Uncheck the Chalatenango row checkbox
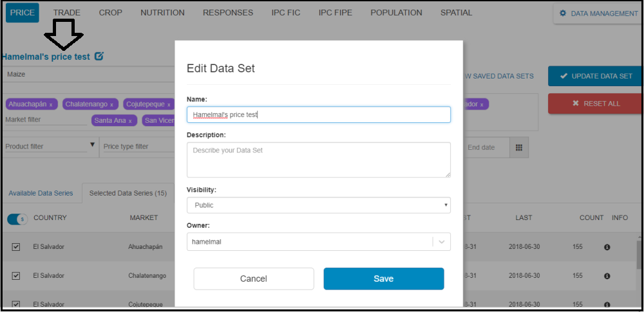The height and width of the screenshot is (312, 644). click(17, 276)
